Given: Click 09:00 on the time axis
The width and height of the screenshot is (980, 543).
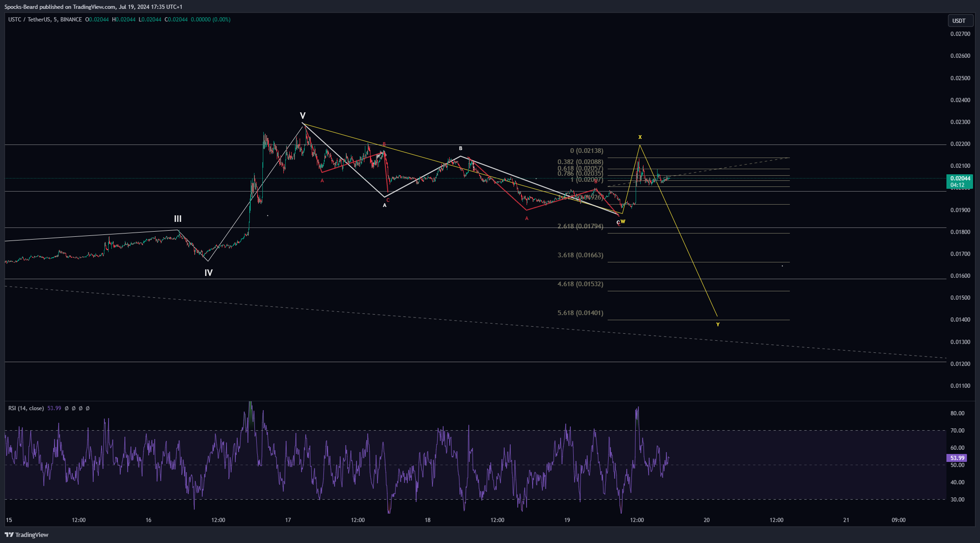Looking at the screenshot, I should pyautogui.click(x=898, y=520).
